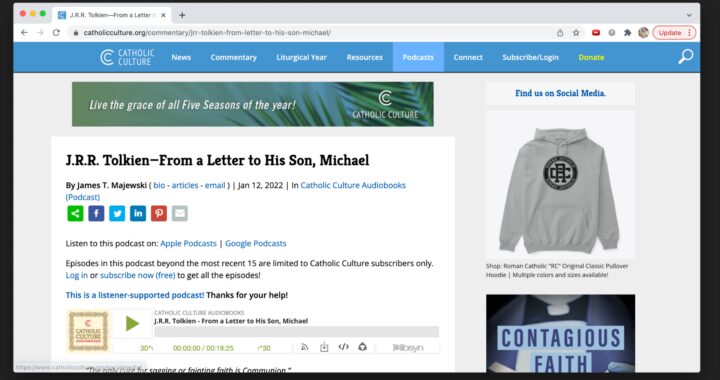Share the article on Twitter
The height and width of the screenshot is (380, 720).
117,213
